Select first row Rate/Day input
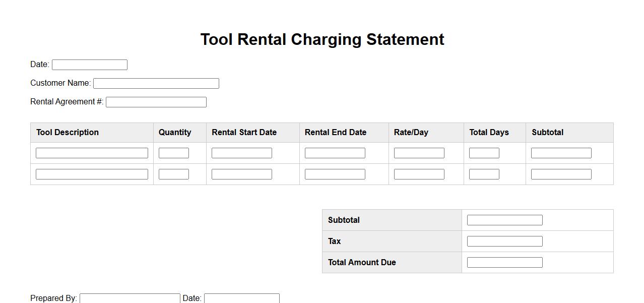The height and width of the screenshot is (303, 644). [419, 153]
